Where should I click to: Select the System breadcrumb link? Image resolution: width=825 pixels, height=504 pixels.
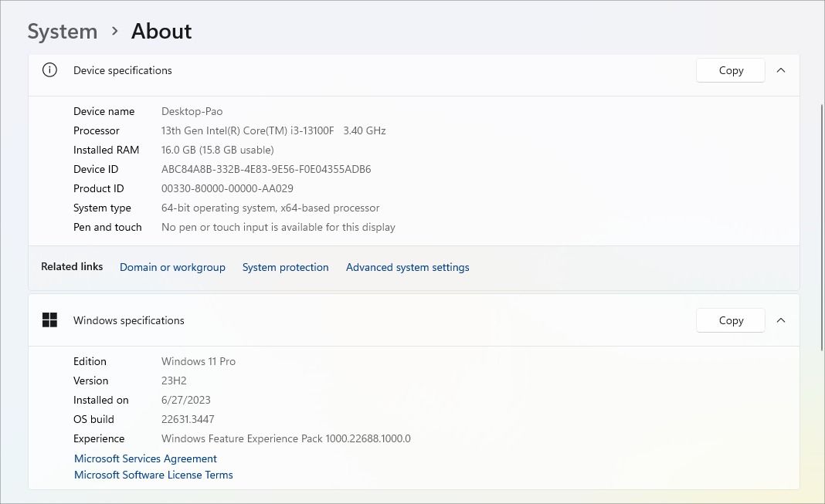62,31
